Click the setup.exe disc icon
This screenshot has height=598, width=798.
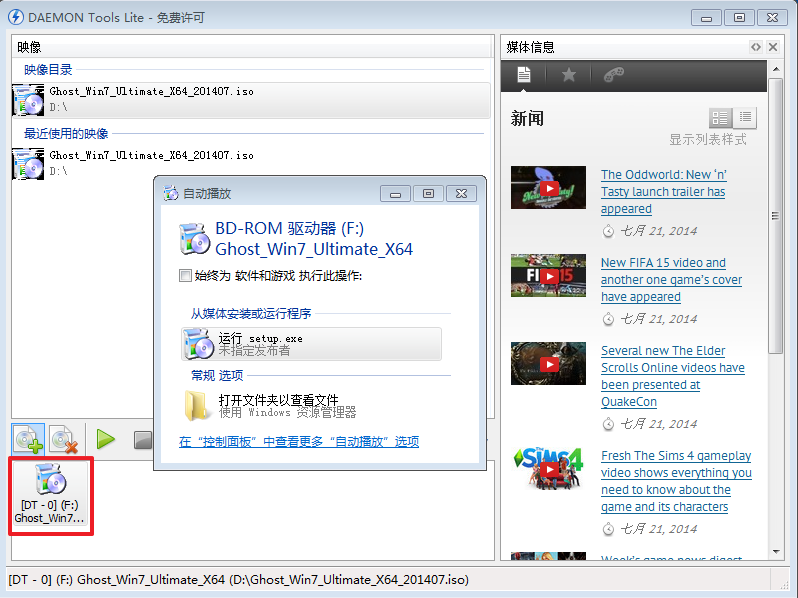(198, 344)
